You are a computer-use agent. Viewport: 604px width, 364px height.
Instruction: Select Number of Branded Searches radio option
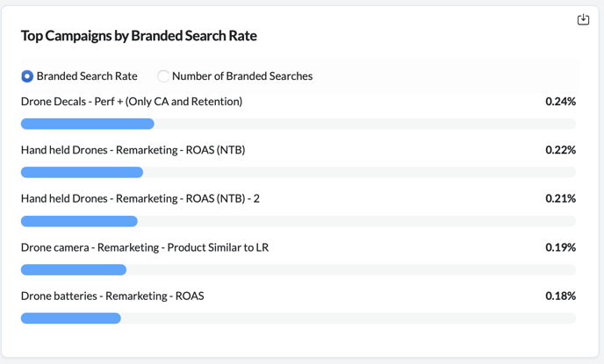point(163,76)
